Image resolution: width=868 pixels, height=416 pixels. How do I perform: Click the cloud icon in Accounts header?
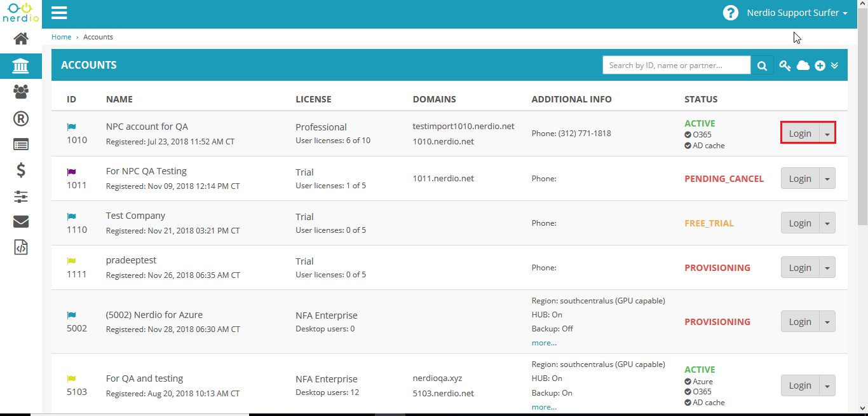coord(803,66)
